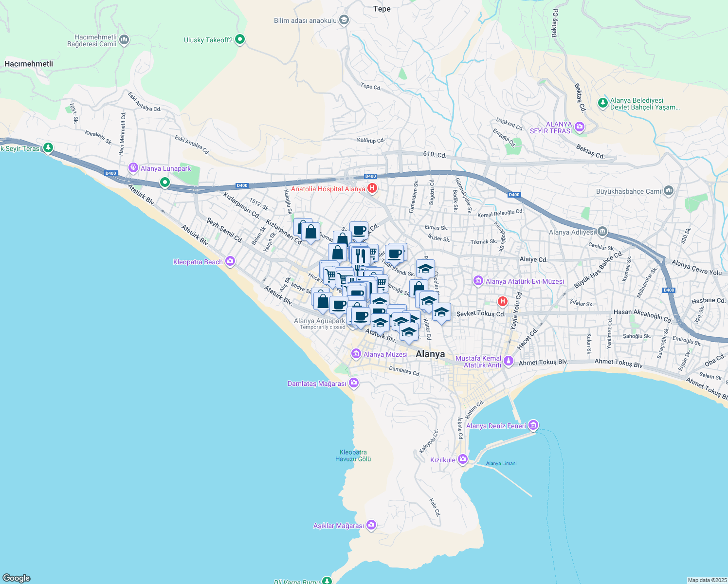Open the coffee cup marker near Talat Efendi Sk.
Viewport: 728px width, 584px height.
click(395, 253)
